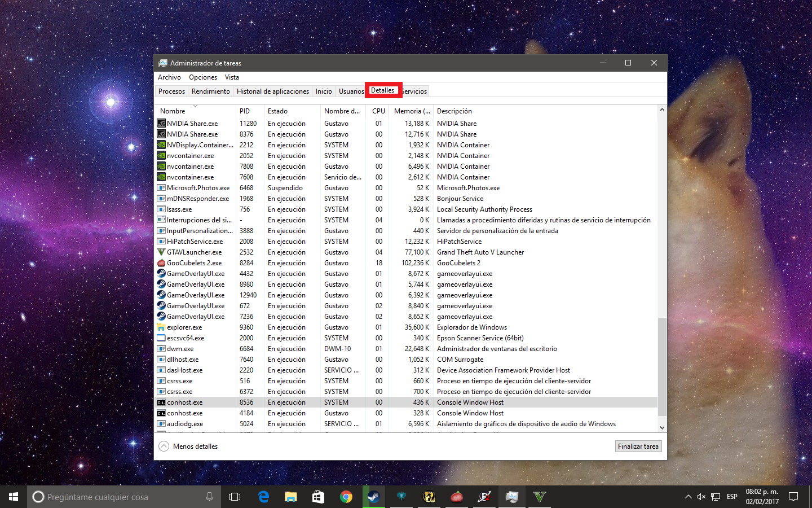
Task: Switch to GTA V via its taskbar icon
Action: click(539, 497)
